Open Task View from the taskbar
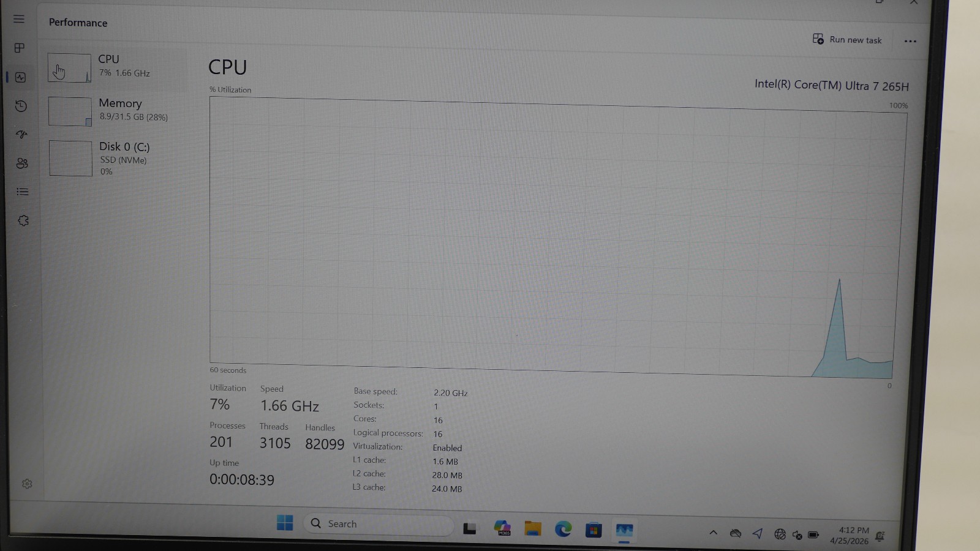 click(x=470, y=528)
